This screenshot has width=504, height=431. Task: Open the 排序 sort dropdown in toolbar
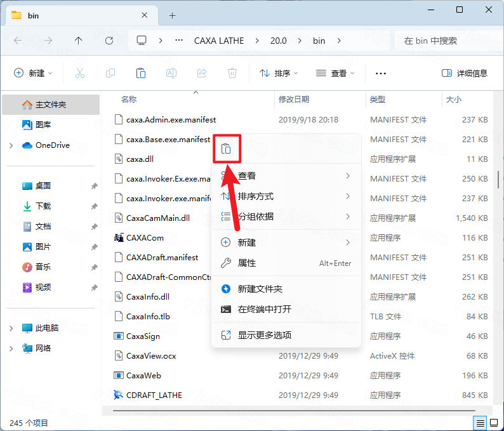(279, 74)
